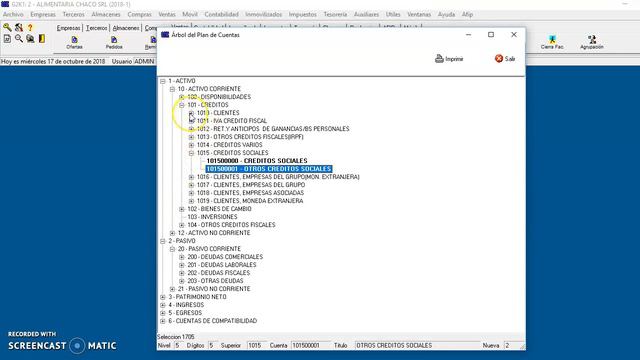Collapse the 10 - ACTIVO CORRIENTE node
This screenshot has width=640, height=360.
click(172, 89)
